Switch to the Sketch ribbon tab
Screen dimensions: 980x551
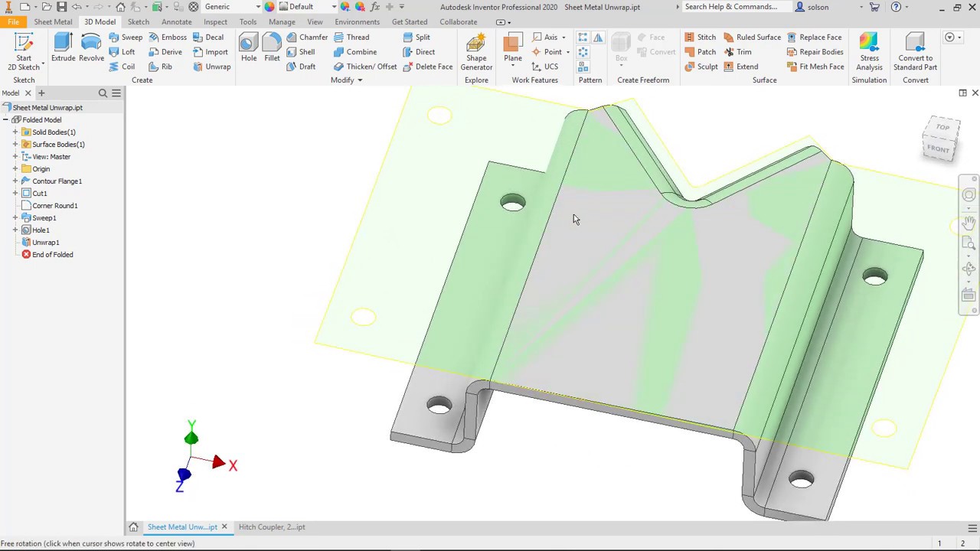coord(139,22)
